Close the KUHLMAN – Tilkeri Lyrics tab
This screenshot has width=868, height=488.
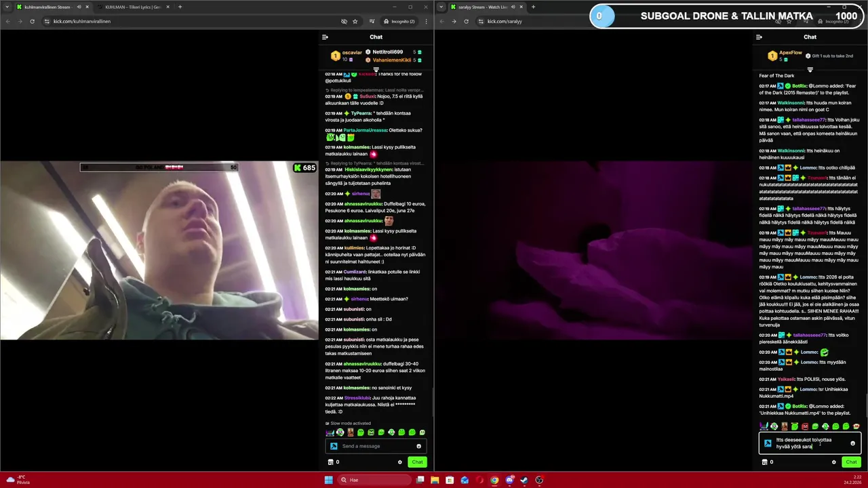coord(167,7)
